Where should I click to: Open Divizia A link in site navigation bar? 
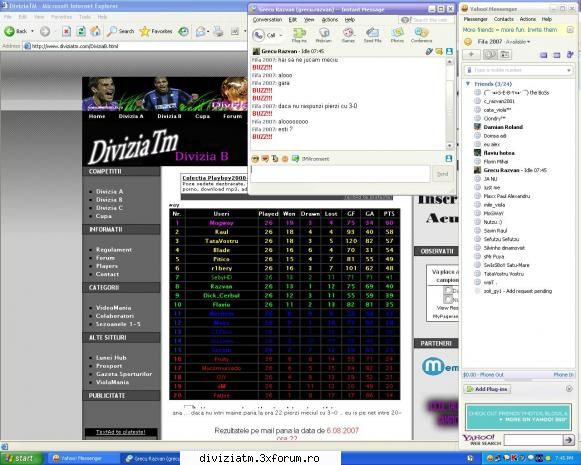131,116
